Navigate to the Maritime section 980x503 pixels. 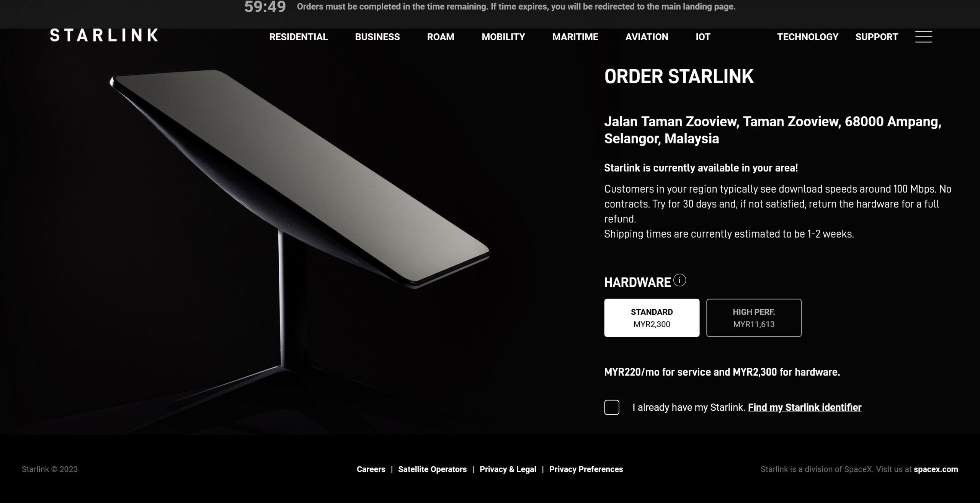pyautogui.click(x=575, y=37)
